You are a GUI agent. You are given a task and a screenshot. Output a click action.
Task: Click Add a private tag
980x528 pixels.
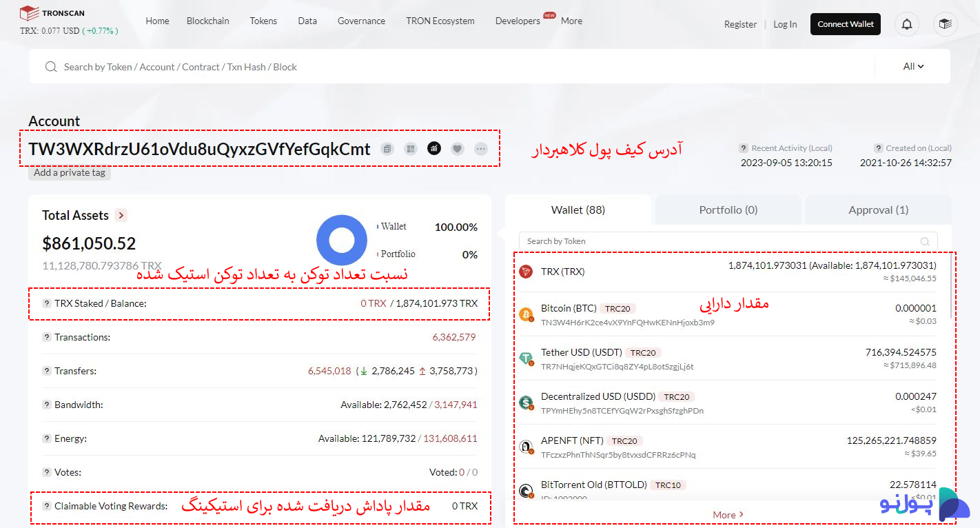(x=70, y=173)
